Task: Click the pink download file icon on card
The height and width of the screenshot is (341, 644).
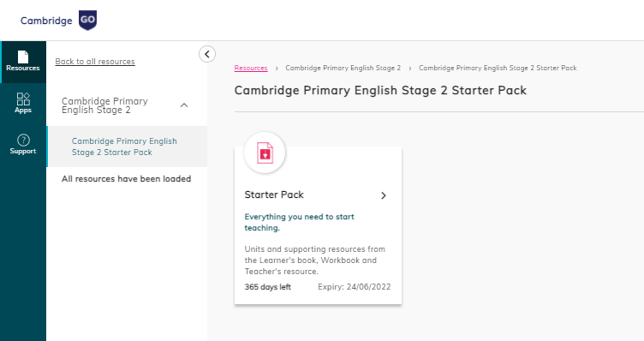Action: tap(265, 153)
